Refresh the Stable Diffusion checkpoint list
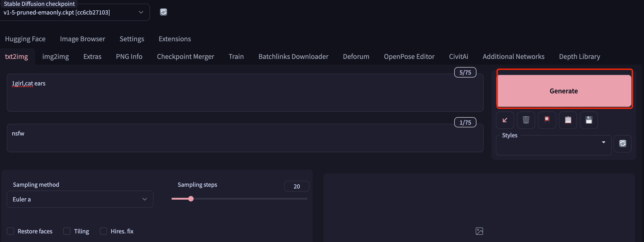The height and width of the screenshot is (242, 644). tap(163, 12)
